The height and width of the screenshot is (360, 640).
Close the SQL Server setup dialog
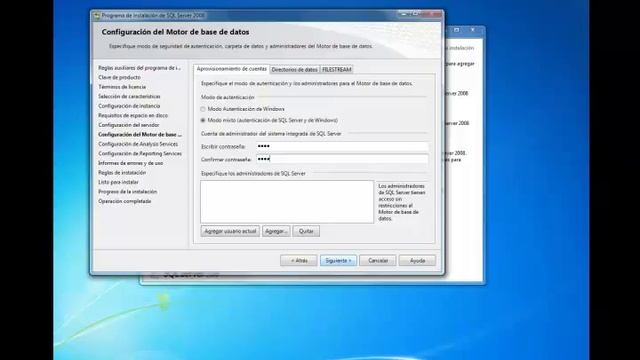[x=432, y=14]
